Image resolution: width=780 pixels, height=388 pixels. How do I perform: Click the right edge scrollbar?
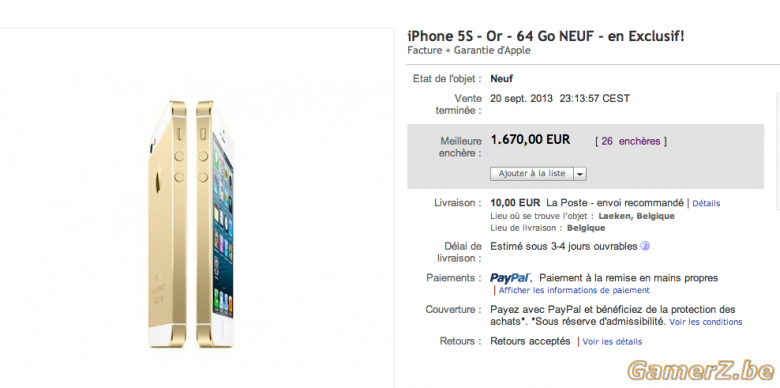pyautogui.click(x=778, y=149)
